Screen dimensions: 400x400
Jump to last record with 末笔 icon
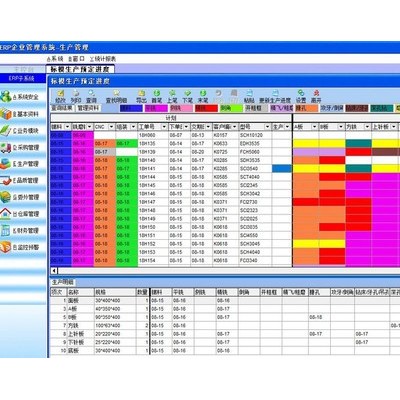coord(203,96)
